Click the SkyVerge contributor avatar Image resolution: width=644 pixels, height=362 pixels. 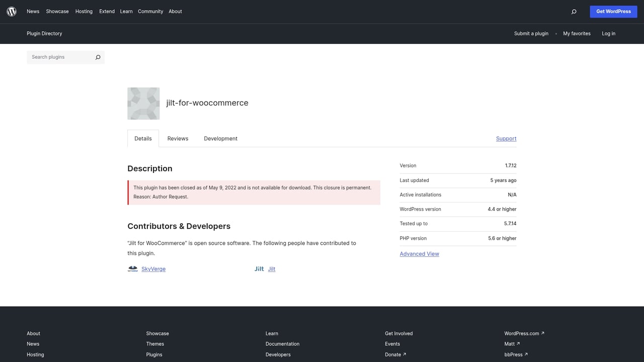coord(132,268)
